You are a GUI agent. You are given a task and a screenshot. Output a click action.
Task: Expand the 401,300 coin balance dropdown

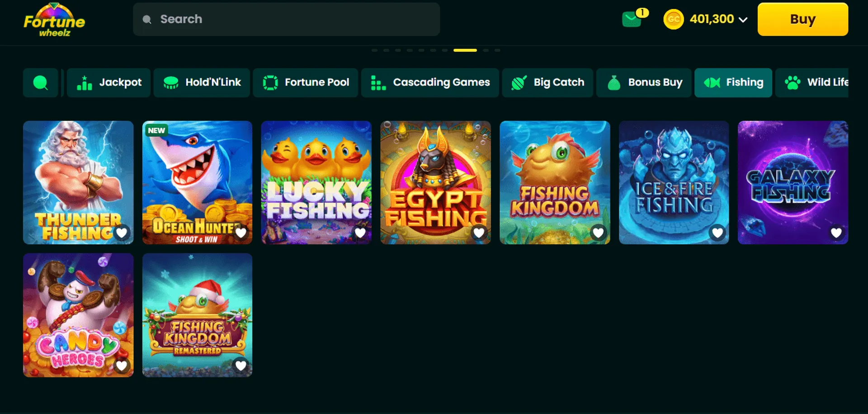pos(743,20)
